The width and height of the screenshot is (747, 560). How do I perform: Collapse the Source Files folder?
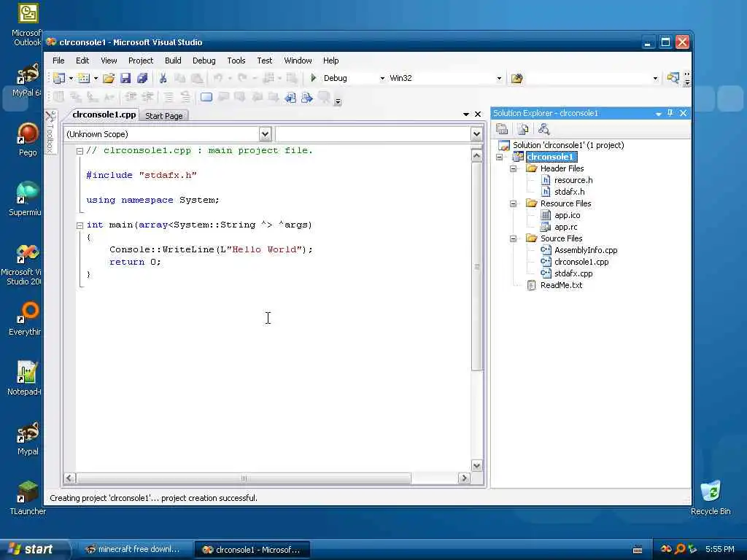click(x=513, y=238)
